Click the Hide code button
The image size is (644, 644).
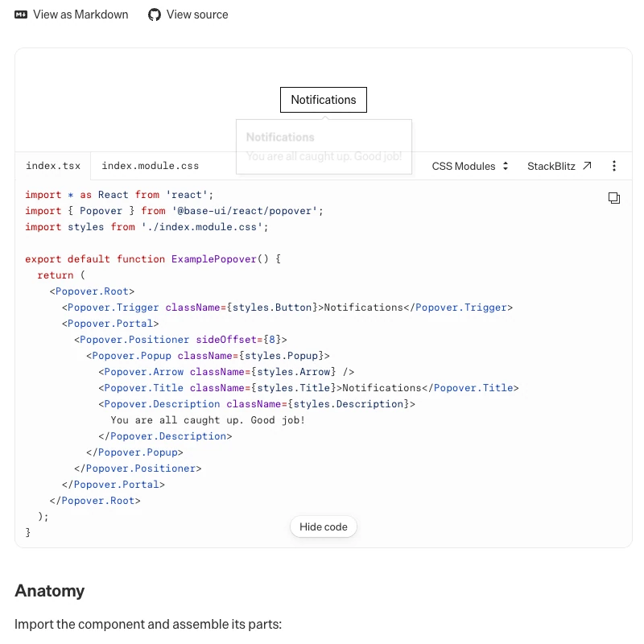(324, 527)
